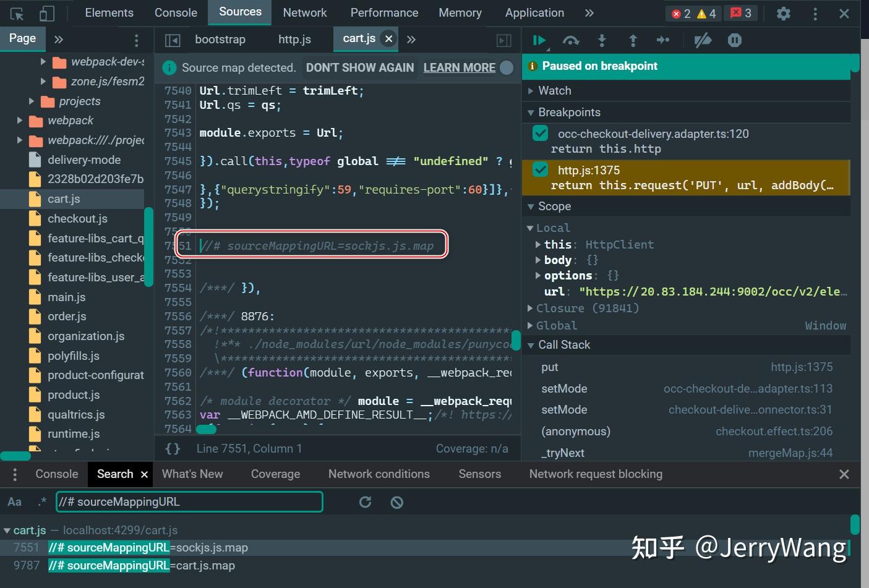
Task: Click the search query input field
Action: 189,502
